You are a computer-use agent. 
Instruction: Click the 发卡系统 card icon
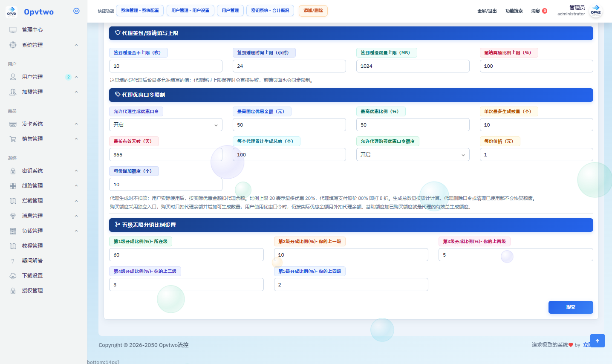(x=13, y=124)
